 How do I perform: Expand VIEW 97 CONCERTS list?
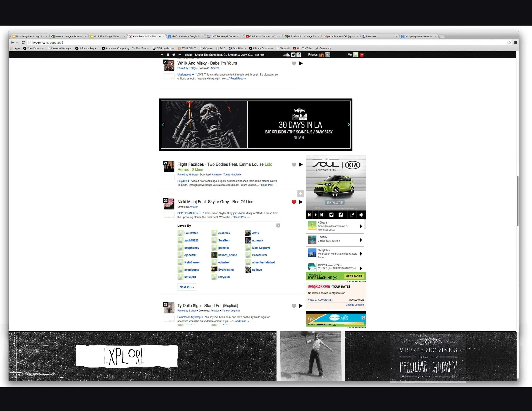(x=320, y=300)
